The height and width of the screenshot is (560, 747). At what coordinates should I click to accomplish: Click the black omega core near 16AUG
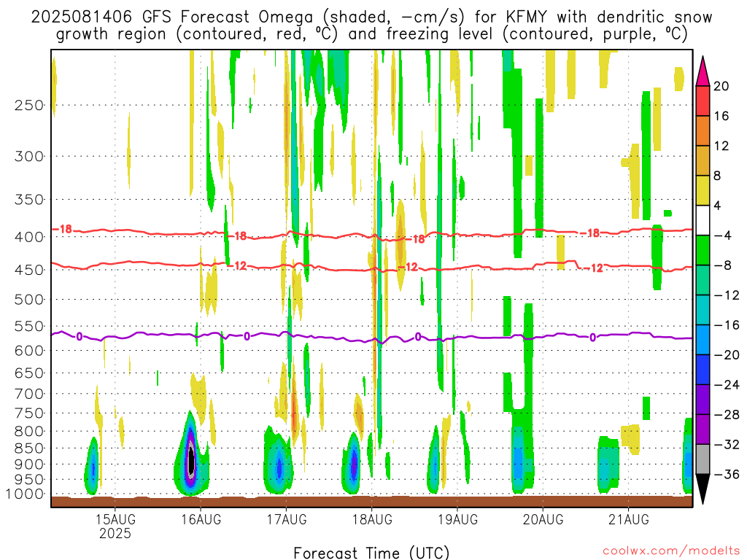coord(192,459)
